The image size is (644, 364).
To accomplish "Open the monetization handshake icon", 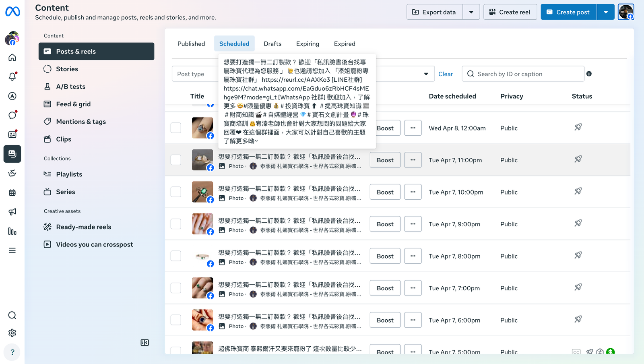I will click(12, 173).
